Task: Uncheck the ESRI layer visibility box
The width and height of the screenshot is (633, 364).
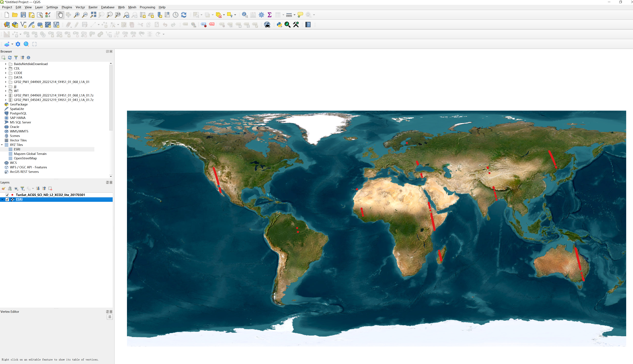Action: 7,199
